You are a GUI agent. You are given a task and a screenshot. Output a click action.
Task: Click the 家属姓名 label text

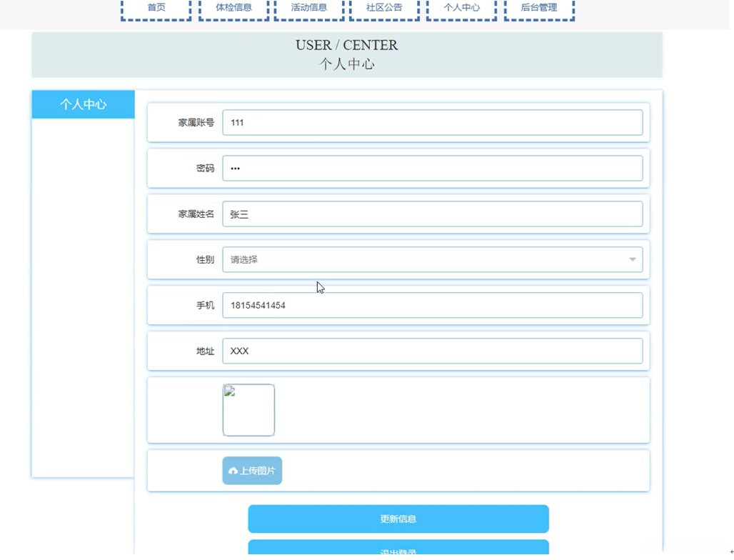click(196, 214)
